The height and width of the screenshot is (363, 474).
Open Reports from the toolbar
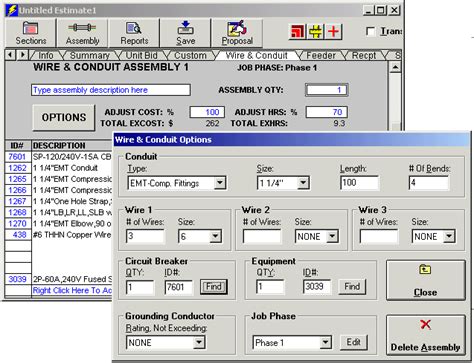(134, 33)
